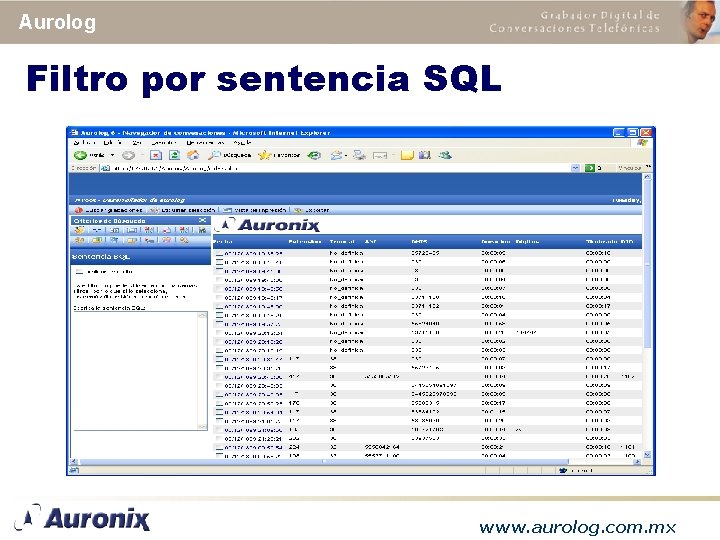Open the Ver menu
This screenshot has height=540, width=720.
tap(137, 142)
